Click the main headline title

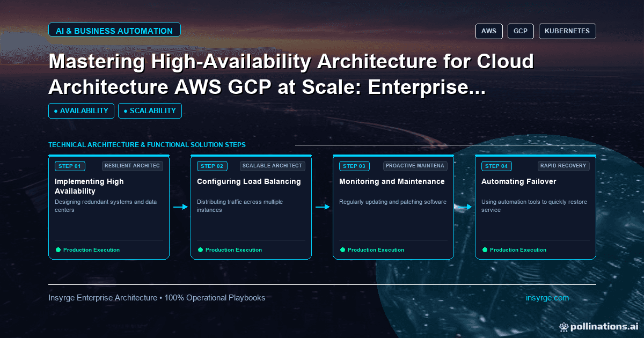point(291,74)
